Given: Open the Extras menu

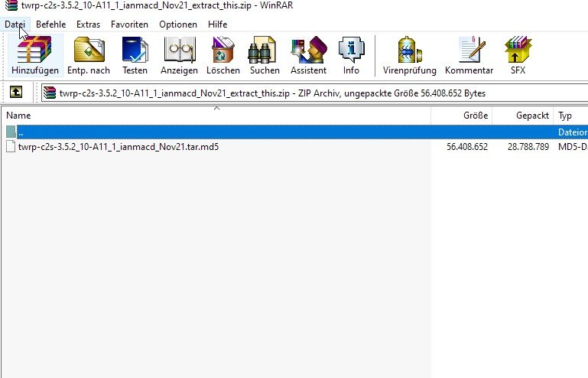Looking at the screenshot, I should pyautogui.click(x=88, y=24).
